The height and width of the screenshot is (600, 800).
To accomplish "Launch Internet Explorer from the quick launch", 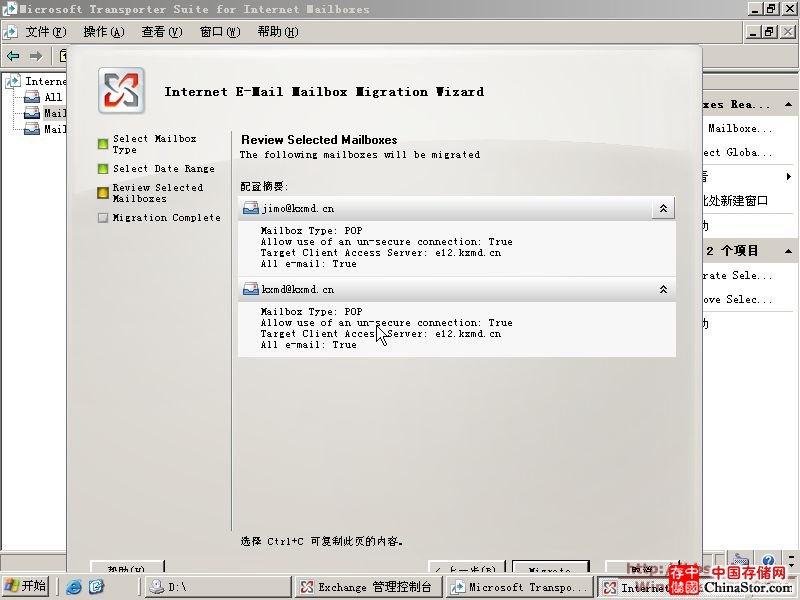I will tap(73, 587).
